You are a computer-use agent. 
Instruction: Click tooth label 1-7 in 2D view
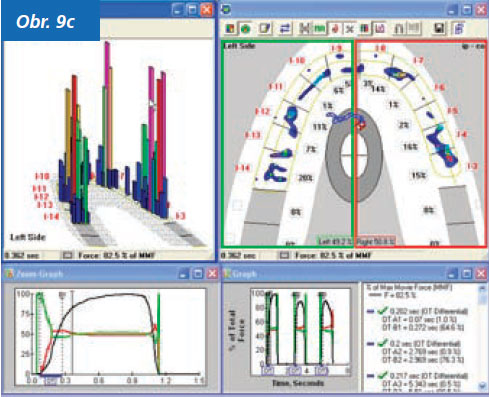point(418,60)
